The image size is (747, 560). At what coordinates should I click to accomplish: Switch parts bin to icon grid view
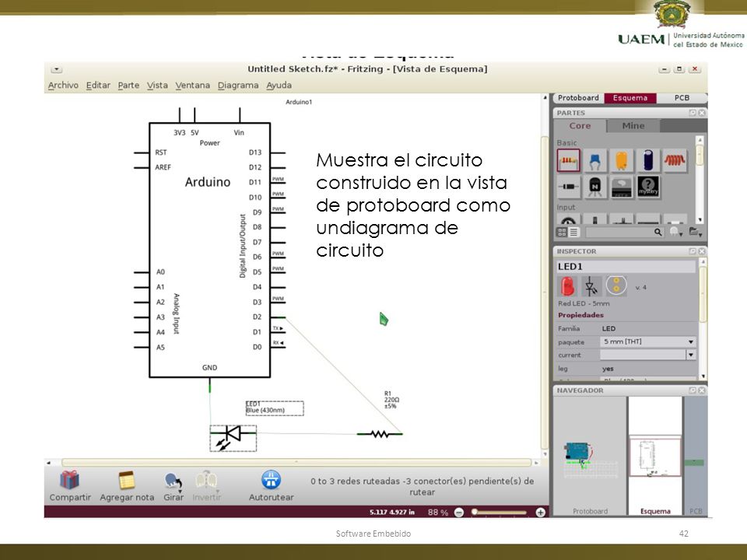(x=562, y=232)
